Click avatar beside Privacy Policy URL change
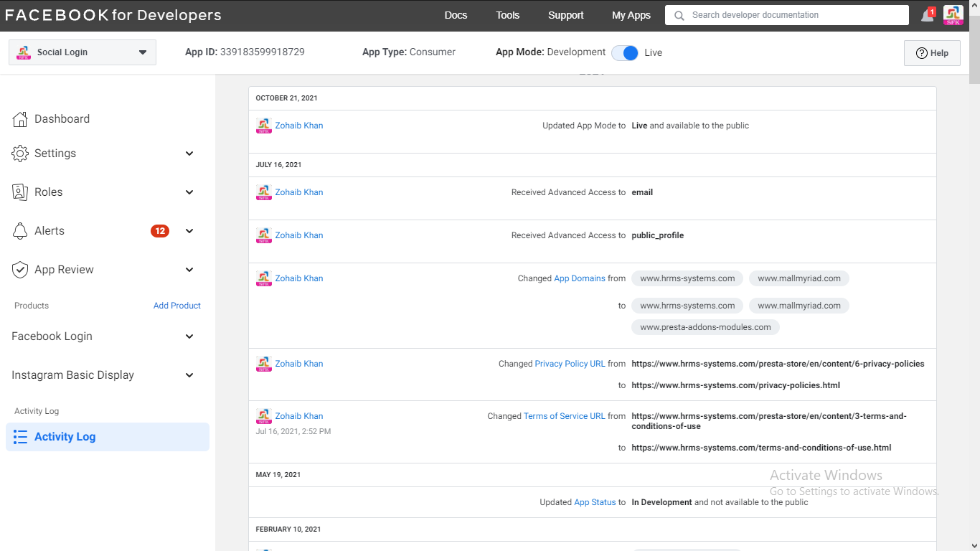This screenshot has height=551, width=980. tap(264, 364)
